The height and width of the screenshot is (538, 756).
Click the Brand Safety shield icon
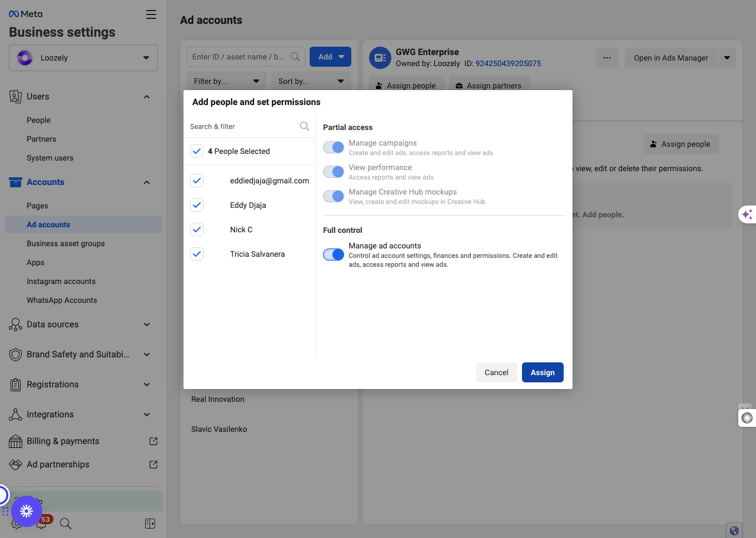(x=16, y=355)
